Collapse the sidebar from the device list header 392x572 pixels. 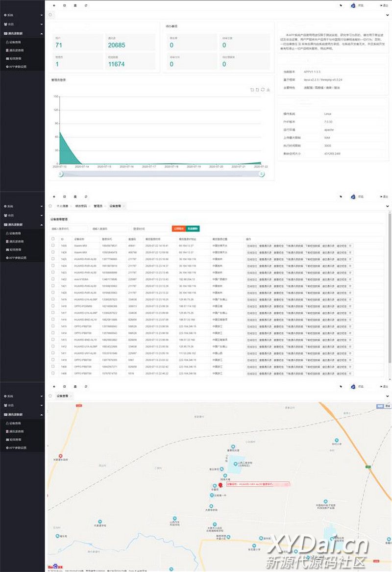pos(54,197)
